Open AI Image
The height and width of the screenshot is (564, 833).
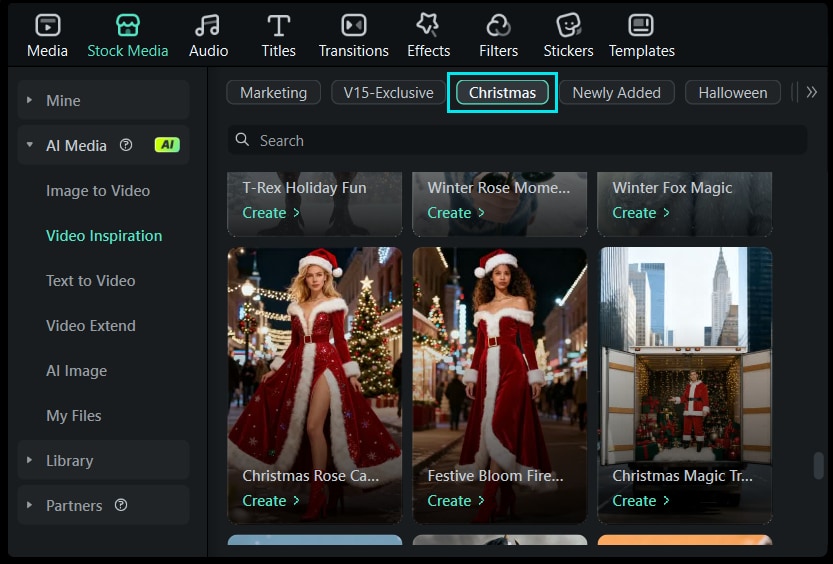pyautogui.click(x=76, y=371)
